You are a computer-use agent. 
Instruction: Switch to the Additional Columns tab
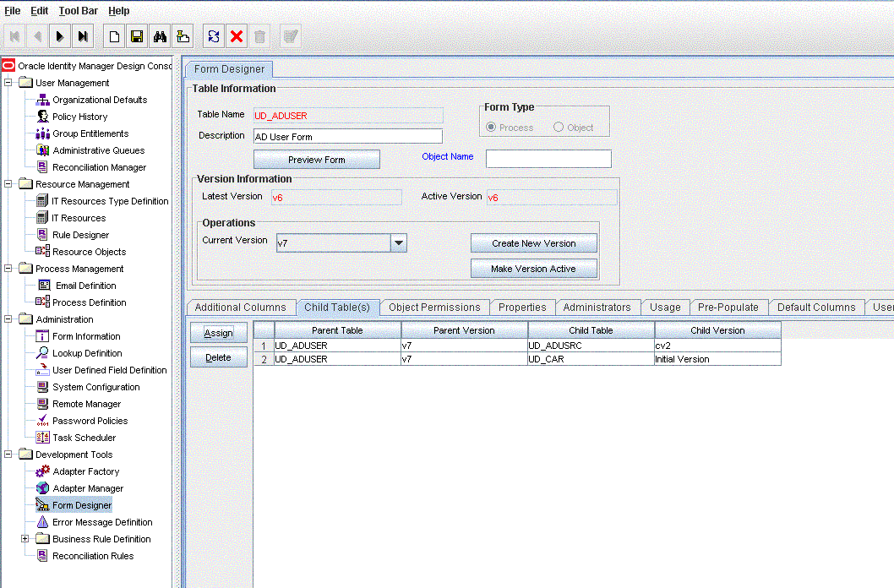[x=241, y=308]
